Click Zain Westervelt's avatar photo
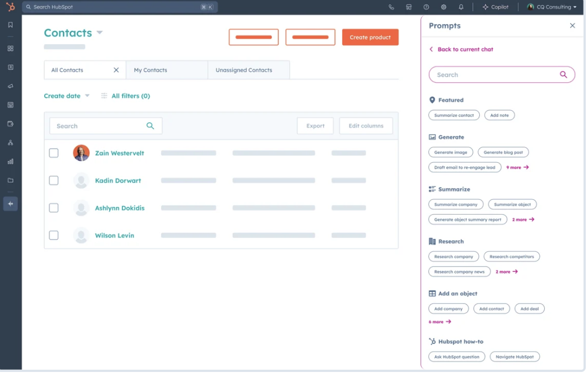Viewport: 588px width, 377px height. tap(81, 153)
